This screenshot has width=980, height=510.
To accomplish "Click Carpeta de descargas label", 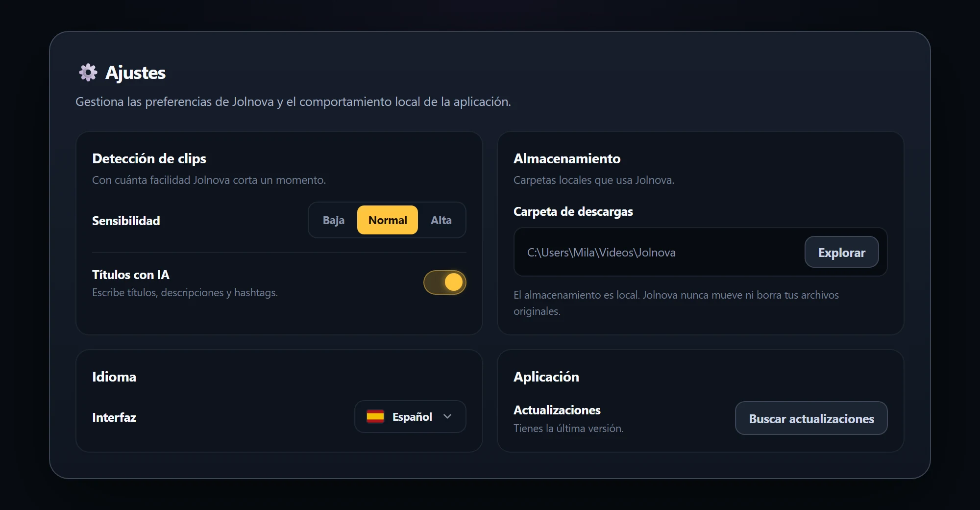I will click(x=573, y=211).
